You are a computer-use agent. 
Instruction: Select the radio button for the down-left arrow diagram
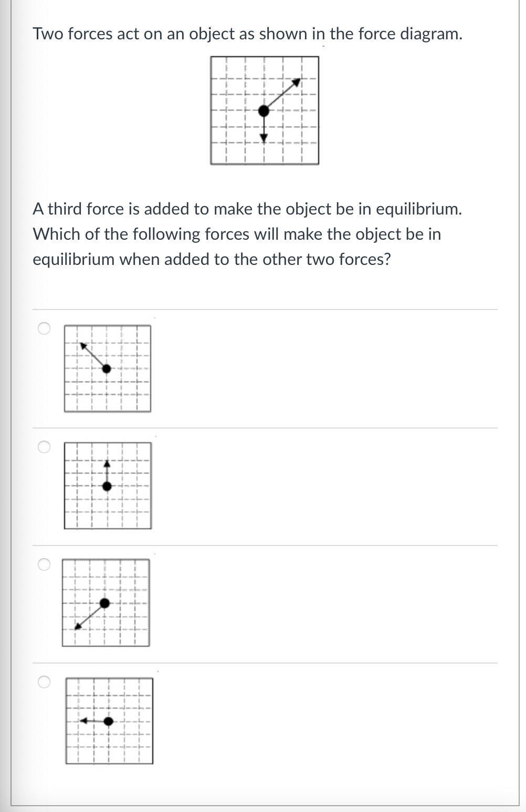coord(44,563)
